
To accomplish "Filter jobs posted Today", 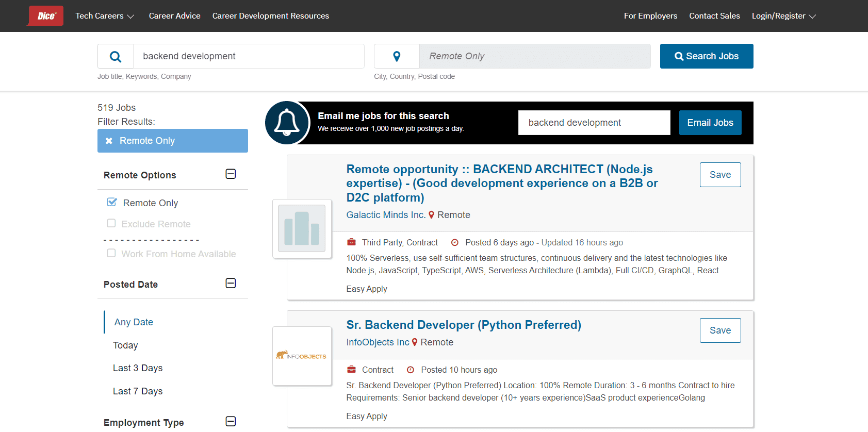I will click(125, 345).
